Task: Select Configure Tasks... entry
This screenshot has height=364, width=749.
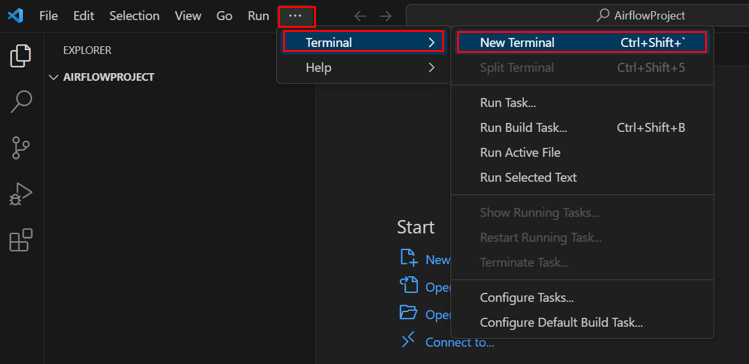Action: [582, 298]
